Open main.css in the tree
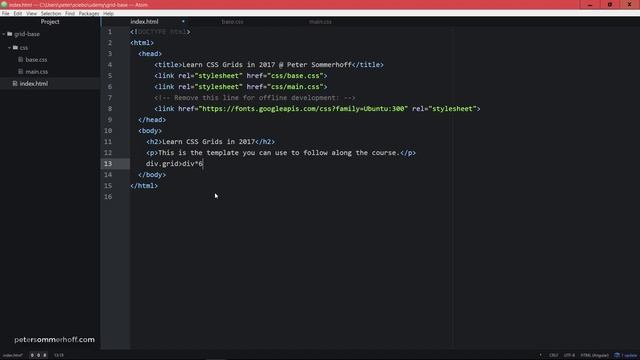The image size is (640, 360). pos(37,72)
